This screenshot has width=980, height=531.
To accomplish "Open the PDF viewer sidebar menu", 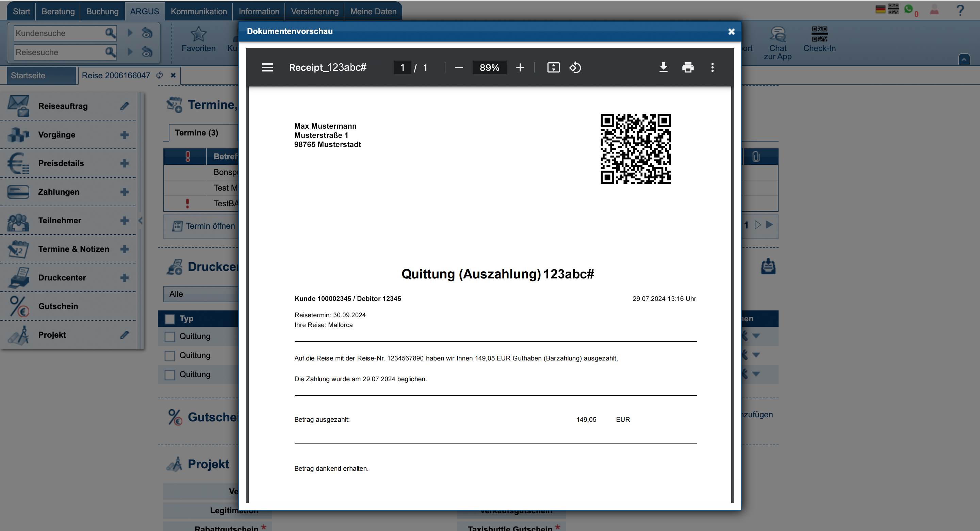I will tap(267, 67).
